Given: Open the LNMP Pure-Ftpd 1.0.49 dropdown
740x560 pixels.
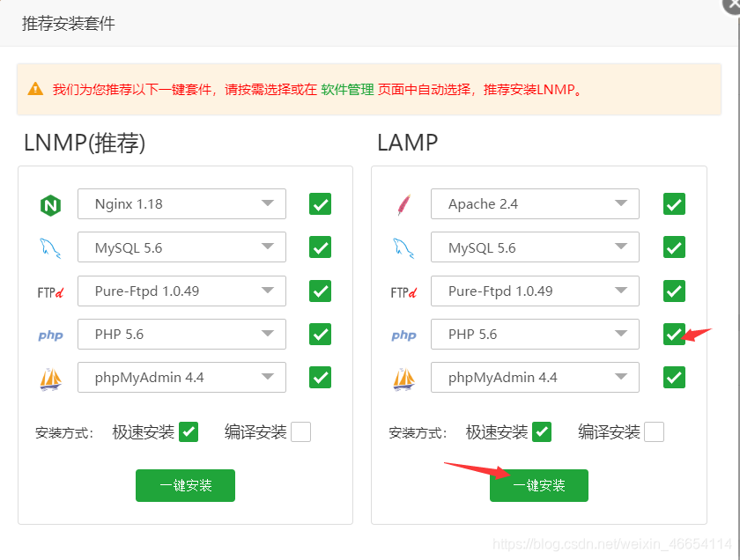Looking at the screenshot, I should (181, 291).
